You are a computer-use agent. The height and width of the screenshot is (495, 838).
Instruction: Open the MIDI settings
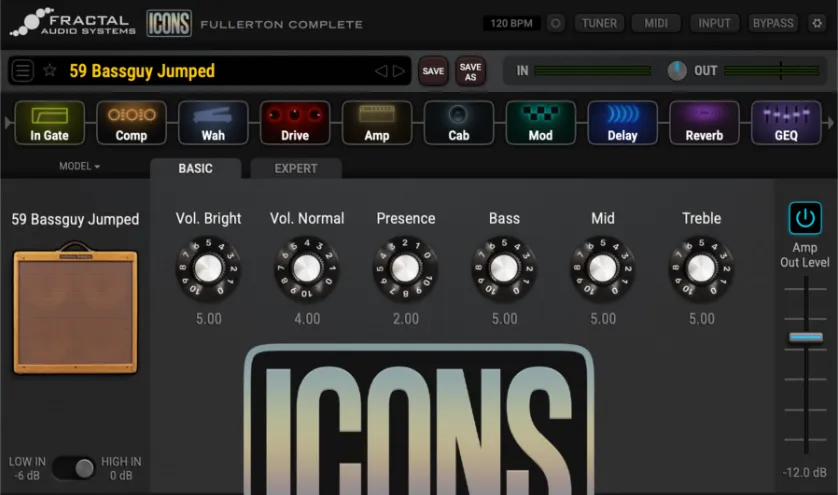656,23
